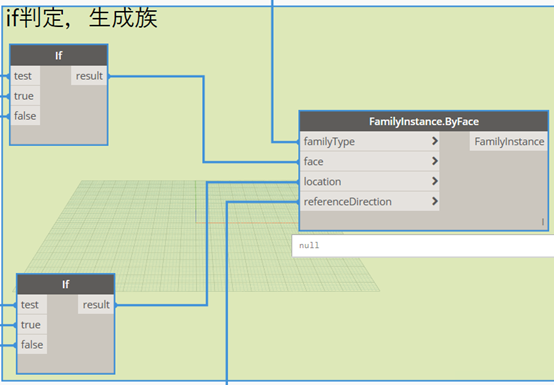Image resolution: width=554 pixels, height=385 pixels.
Task: Click the lower If node title bar
Action: [66, 284]
